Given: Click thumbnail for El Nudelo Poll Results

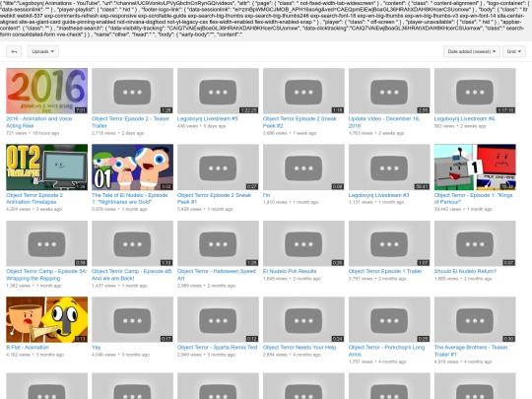Looking at the screenshot, I should (x=303, y=243).
